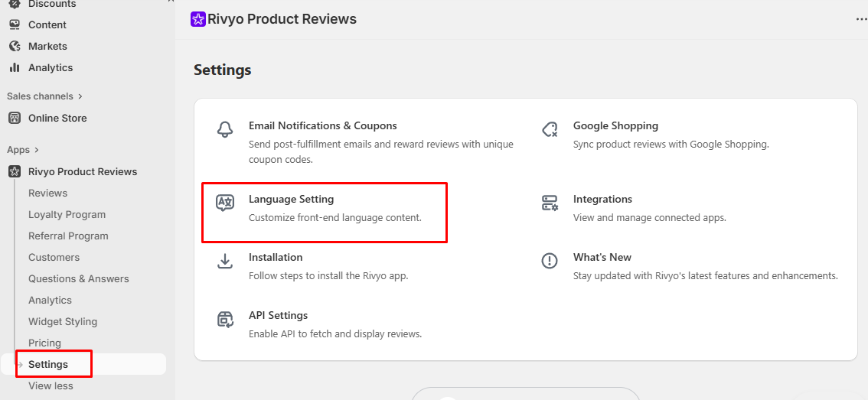Expand the Apps section
Viewport: 868px width, 400px height.
(x=23, y=150)
